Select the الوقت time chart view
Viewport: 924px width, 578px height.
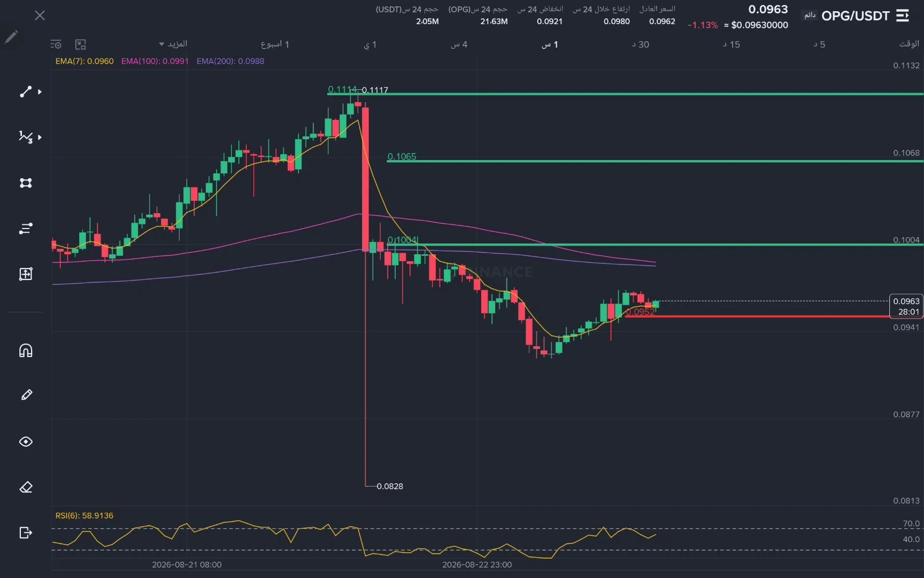tap(909, 44)
